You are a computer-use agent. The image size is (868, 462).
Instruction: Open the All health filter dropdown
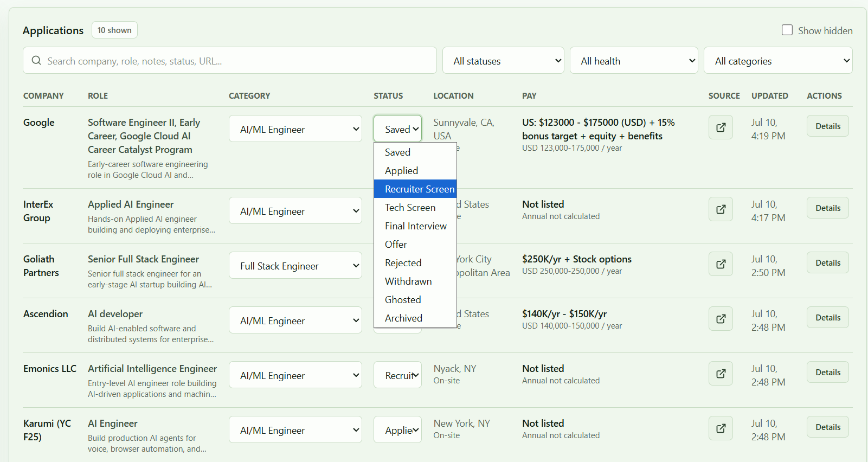(x=634, y=60)
